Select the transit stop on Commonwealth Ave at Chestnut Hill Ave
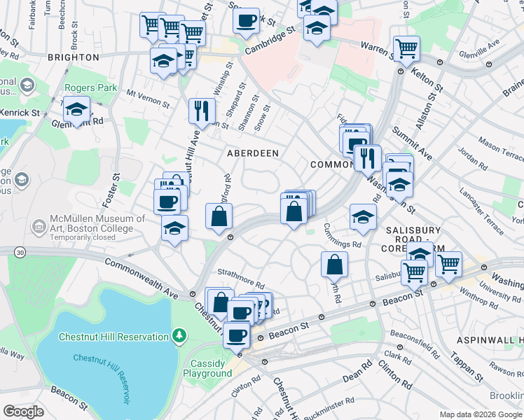This screenshot has height=420, width=524. coord(193,294)
